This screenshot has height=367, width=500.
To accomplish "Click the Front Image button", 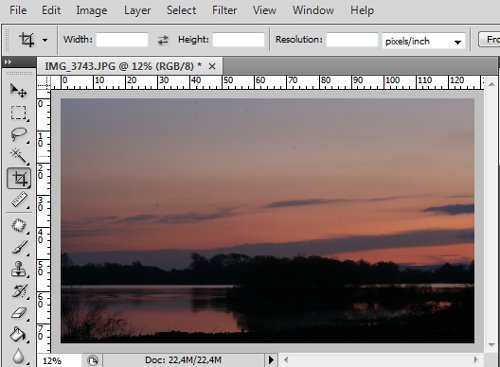I will click(489, 40).
